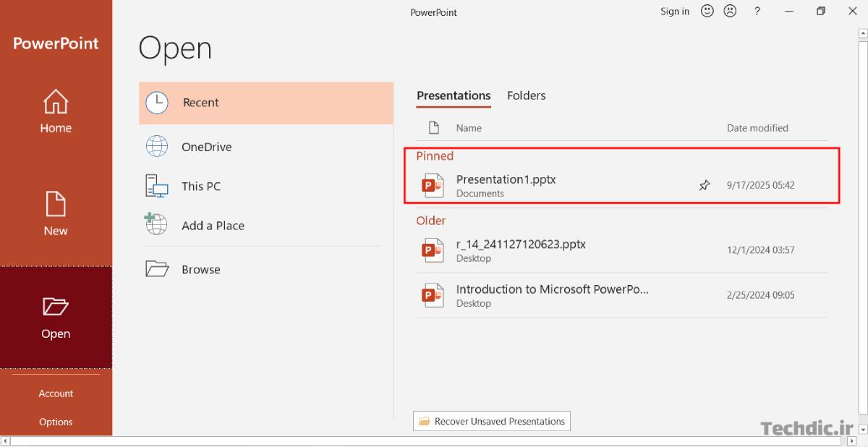This screenshot has width=868, height=447.
Task: Sort the list by Date modified column
Action: [757, 128]
